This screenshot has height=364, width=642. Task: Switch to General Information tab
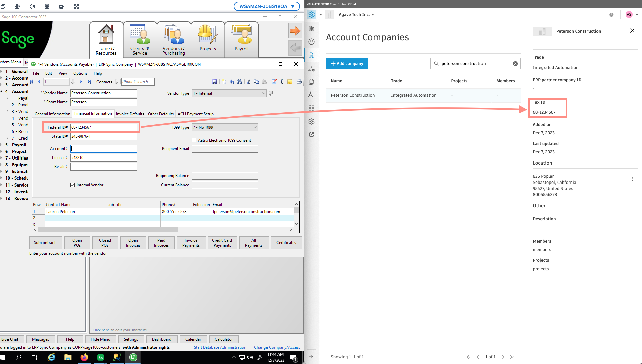click(52, 114)
